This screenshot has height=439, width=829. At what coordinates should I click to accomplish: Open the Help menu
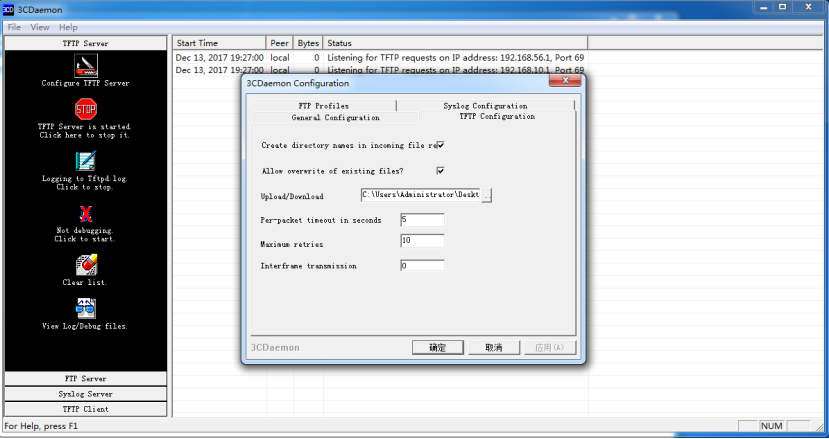[68, 27]
